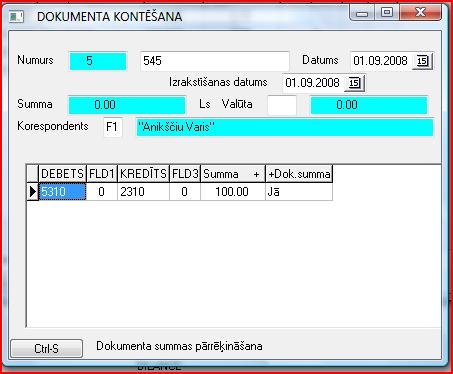This screenshot has width=453, height=374.
Task: Click the empty Valūta code field
Action: coord(282,105)
